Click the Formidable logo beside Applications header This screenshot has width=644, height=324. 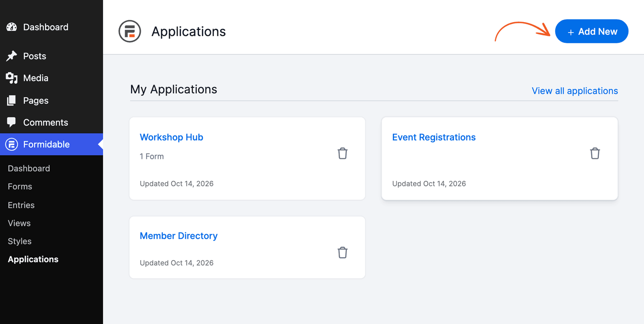tap(130, 31)
